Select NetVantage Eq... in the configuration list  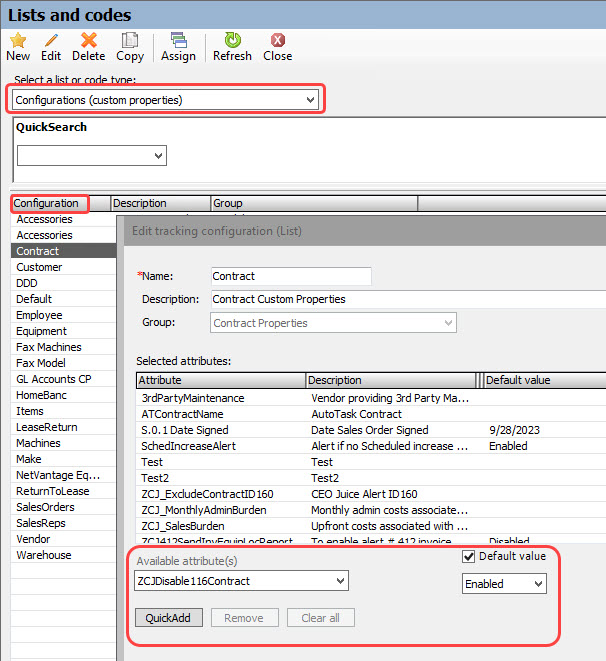pos(63,475)
